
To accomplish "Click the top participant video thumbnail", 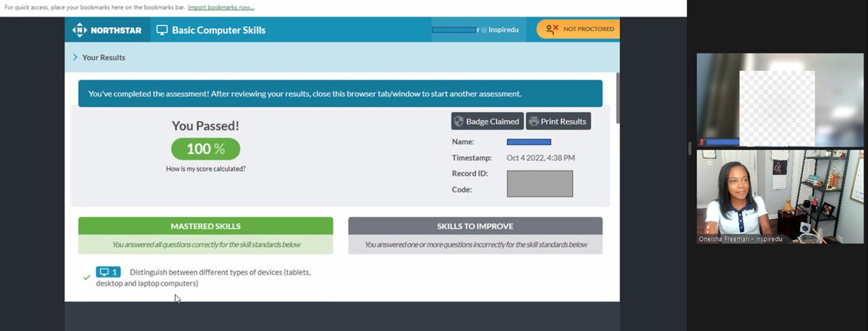I will (780, 99).
